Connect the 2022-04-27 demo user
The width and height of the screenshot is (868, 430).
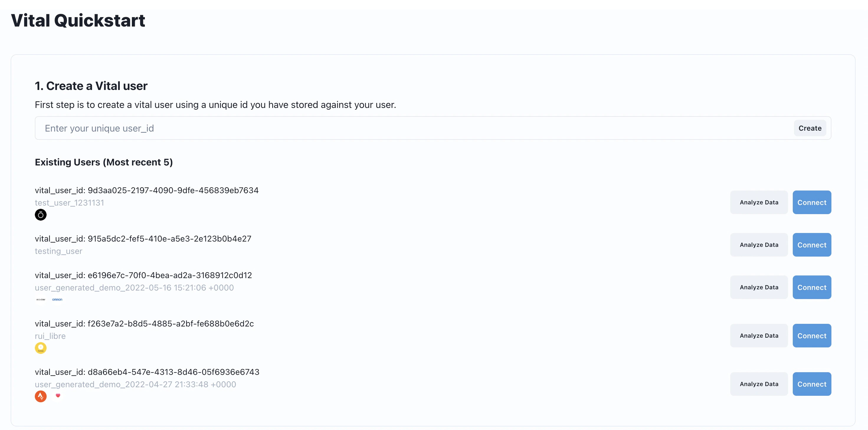(811, 384)
